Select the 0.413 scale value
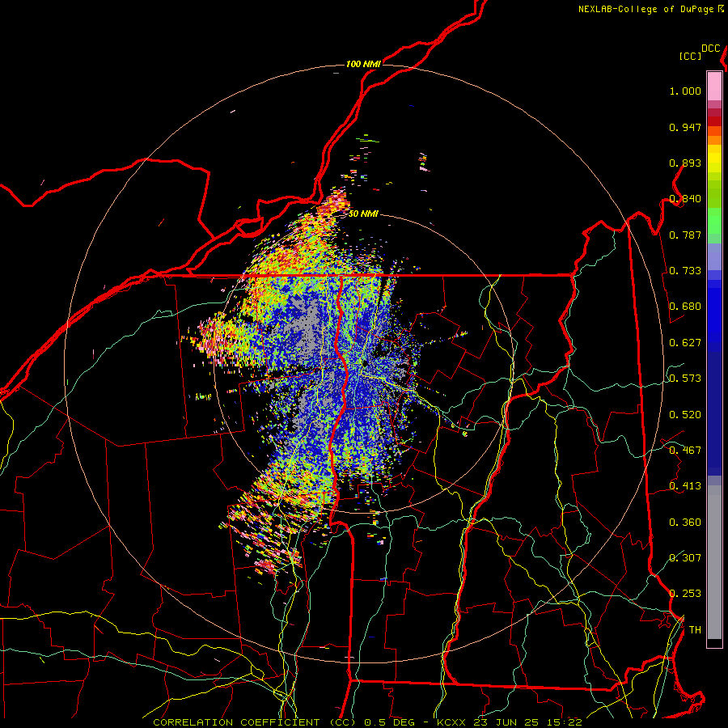 coord(685,486)
